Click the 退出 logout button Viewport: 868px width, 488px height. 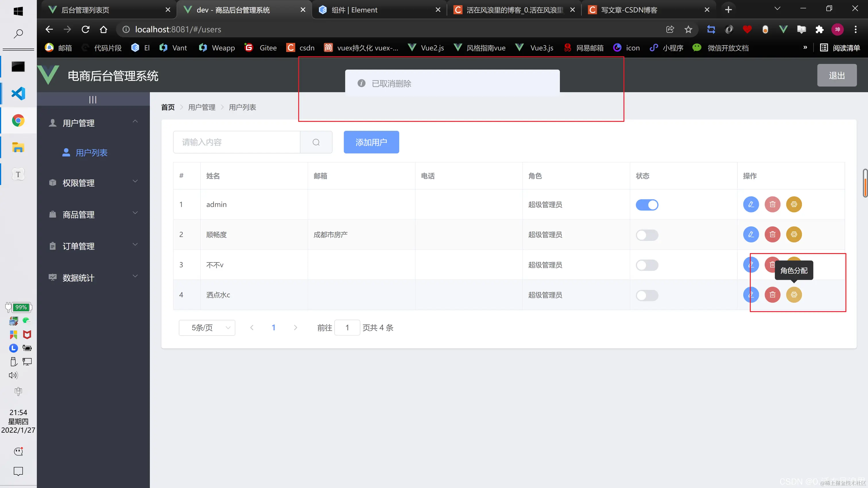click(x=836, y=75)
